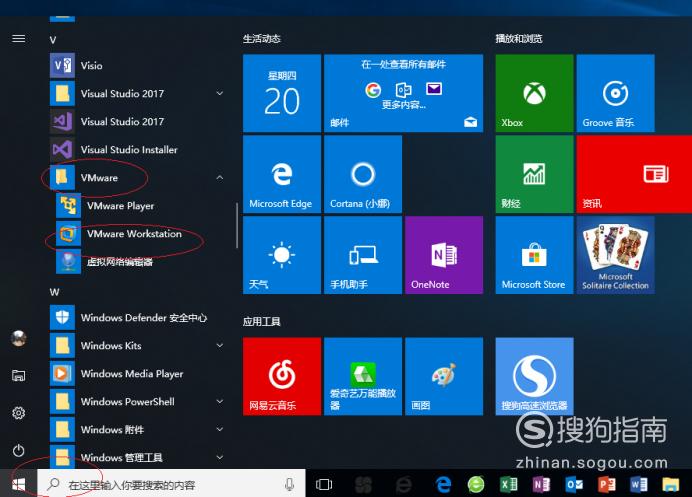Open the Mail (邮件) tile
Screen dimensions: 692x497
pyautogui.click(x=403, y=93)
